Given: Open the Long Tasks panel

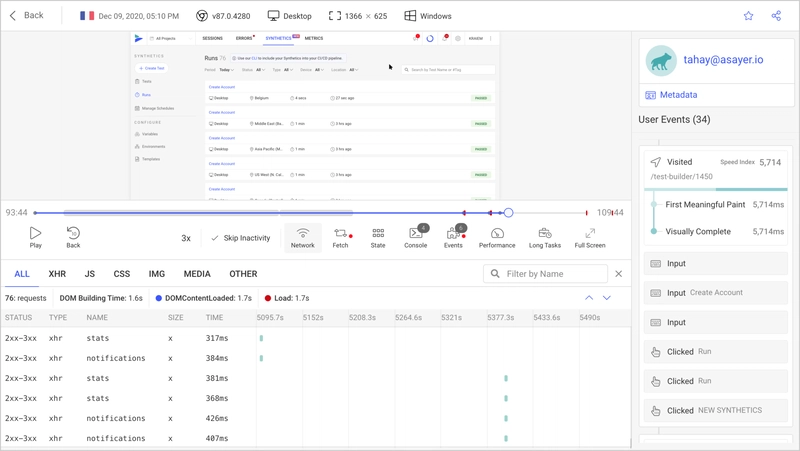Looking at the screenshot, I should [545, 238].
